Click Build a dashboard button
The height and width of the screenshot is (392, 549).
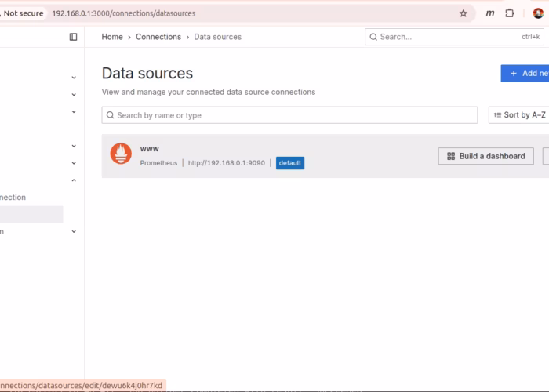tap(486, 156)
